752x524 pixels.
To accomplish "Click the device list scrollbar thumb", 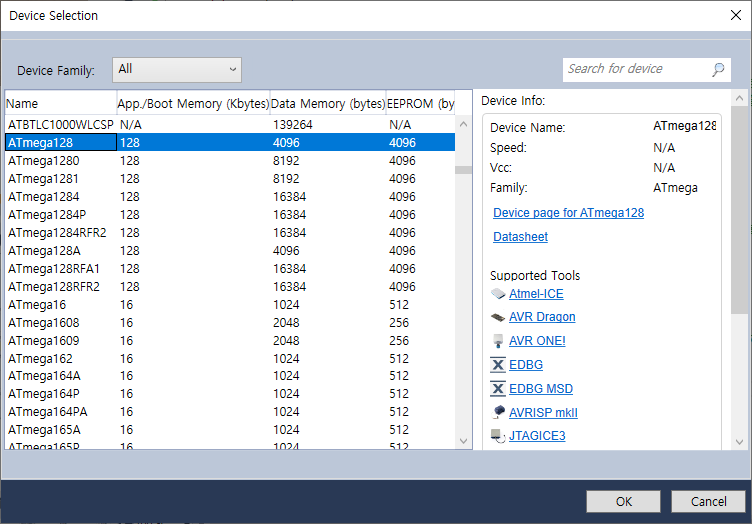I will point(463,170).
